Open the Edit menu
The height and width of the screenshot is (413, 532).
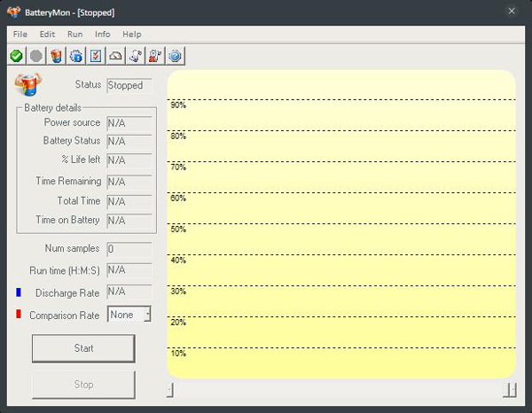[x=47, y=35]
